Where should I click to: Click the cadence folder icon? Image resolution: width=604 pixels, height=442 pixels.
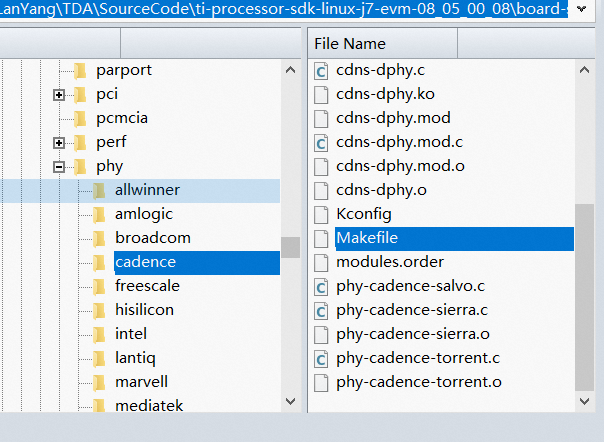99,263
